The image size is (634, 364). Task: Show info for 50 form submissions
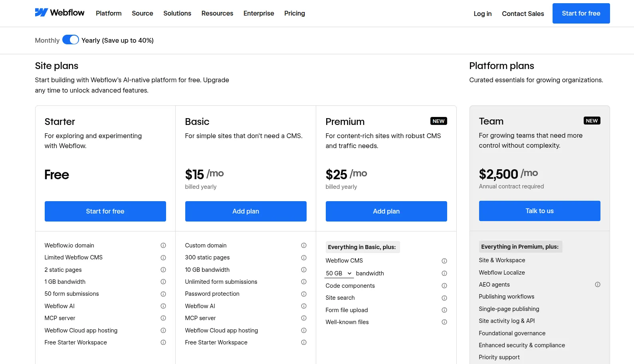click(x=163, y=294)
